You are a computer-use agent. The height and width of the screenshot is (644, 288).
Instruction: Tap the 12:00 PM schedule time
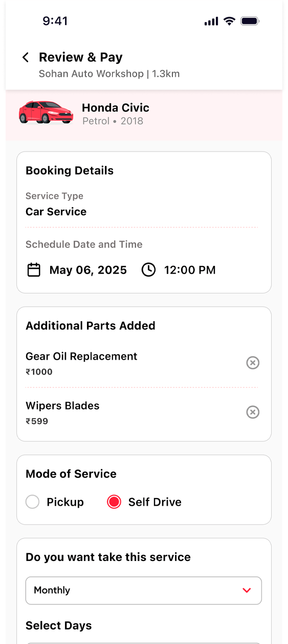tap(190, 270)
